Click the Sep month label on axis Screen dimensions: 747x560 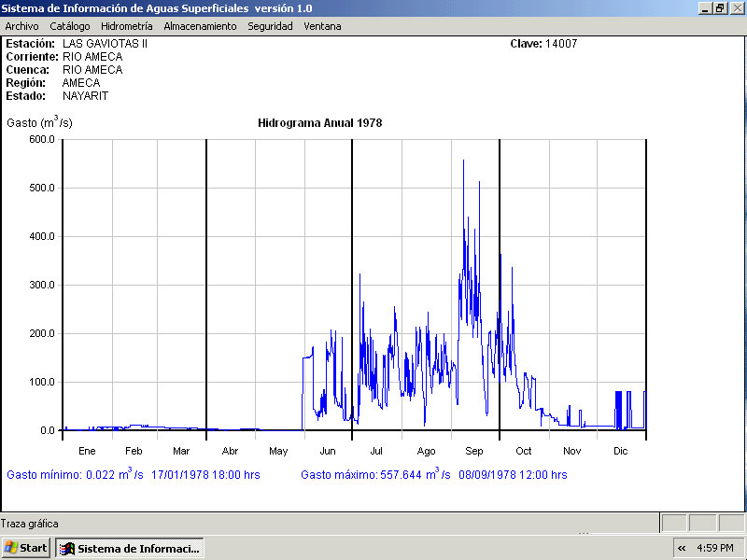point(474,451)
